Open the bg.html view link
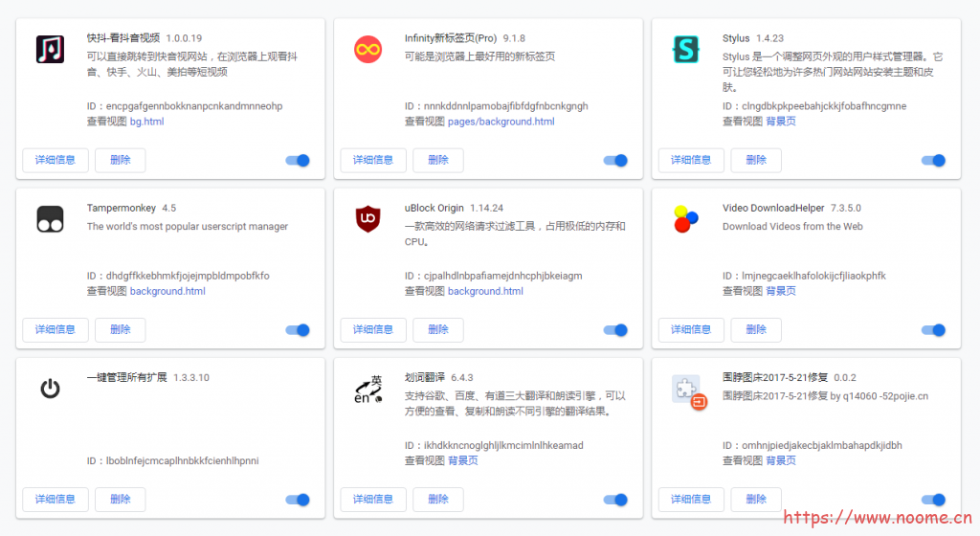Screen dimensions: 980x536 point(146,122)
